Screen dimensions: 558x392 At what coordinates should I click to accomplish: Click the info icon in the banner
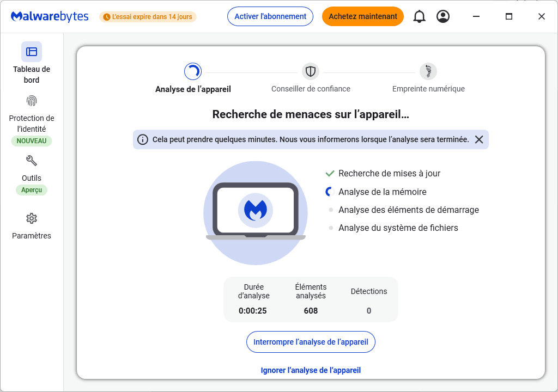(x=143, y=139)
